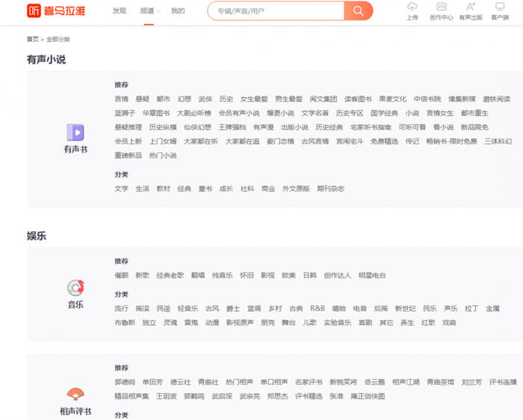Navigate to 首页 in the breadcrumb
Viewport: 523px width, 420px height.
click(x=32, y=40)
